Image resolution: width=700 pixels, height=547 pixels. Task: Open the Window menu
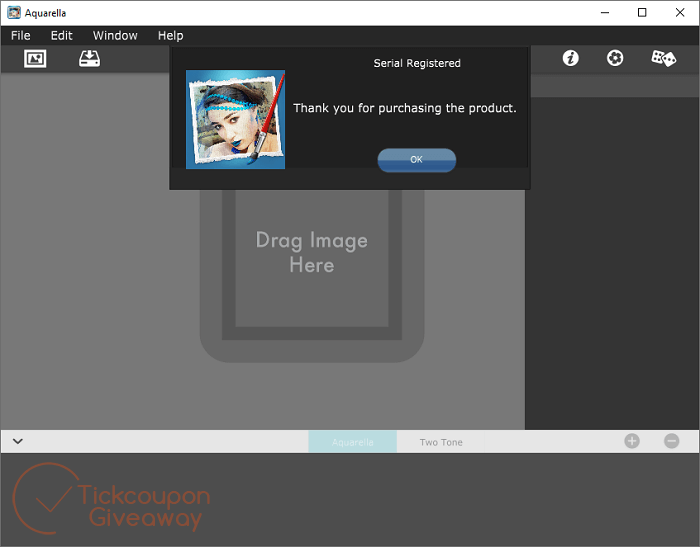click(x=115, y=36)
